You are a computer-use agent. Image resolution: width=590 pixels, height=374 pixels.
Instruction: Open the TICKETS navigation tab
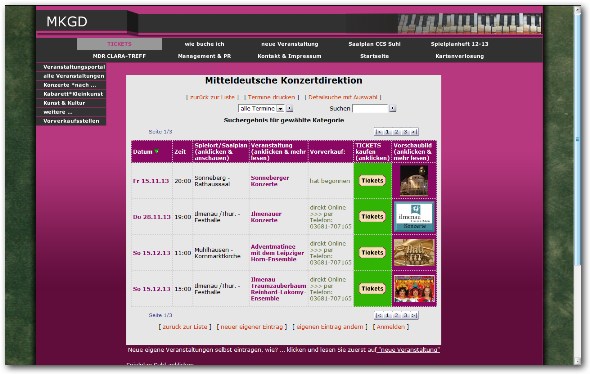pos(119,44)
